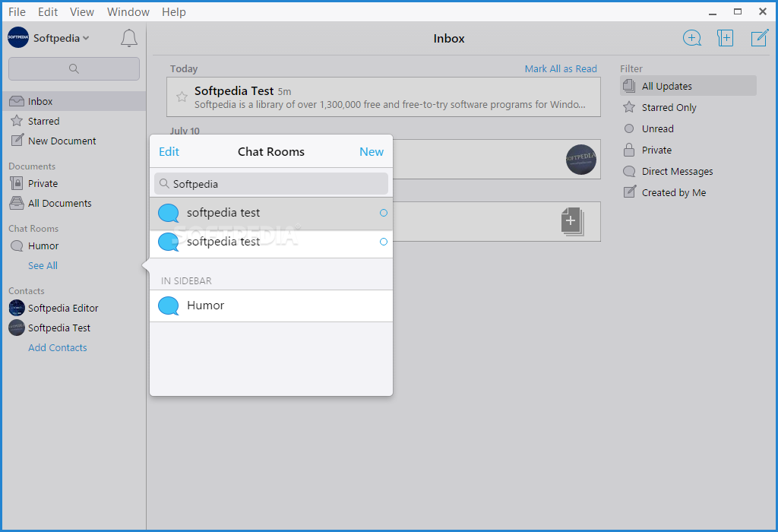Star the Softpedia Test inbox message
Screen dimensions: 778x532
coord(182,97)
